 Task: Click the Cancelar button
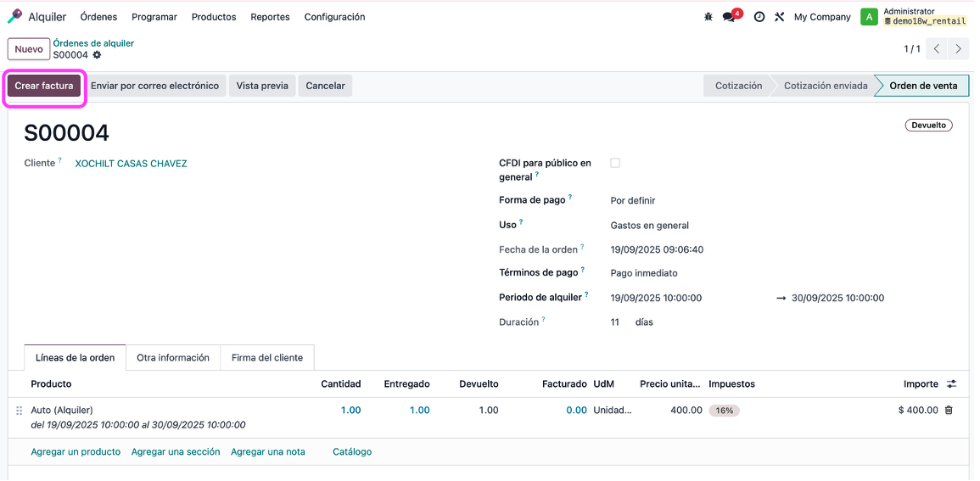pyautogui.click(x=325, y=86)
